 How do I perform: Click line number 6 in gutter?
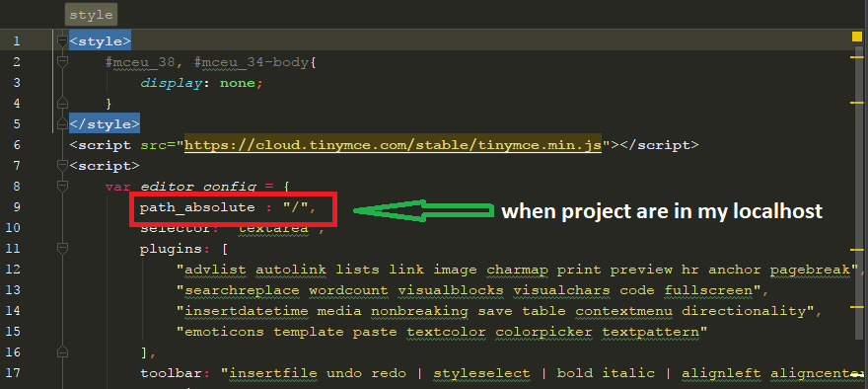pyautogui.click(x=16, y=145)
